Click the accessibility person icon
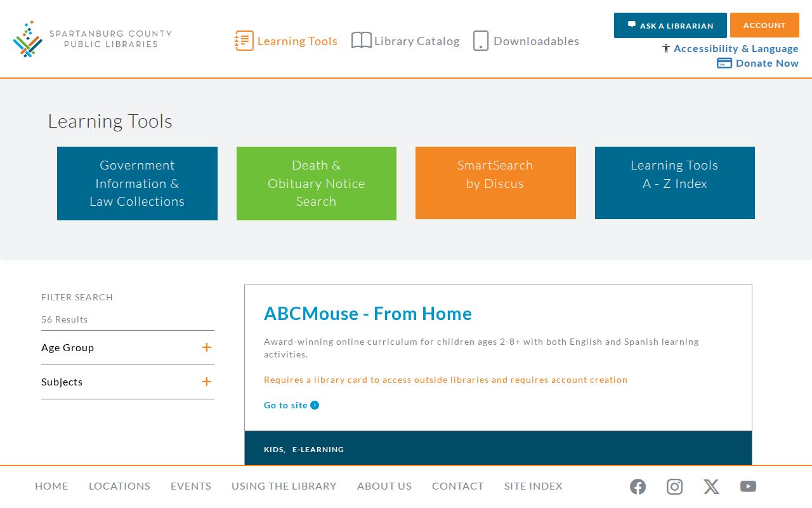This screenshot has height=508, width=812. 666,48
